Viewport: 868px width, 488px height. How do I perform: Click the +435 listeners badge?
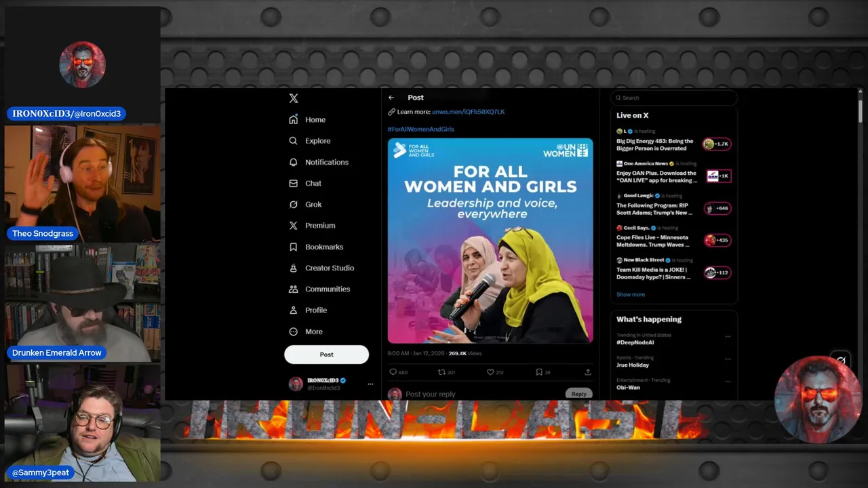coord(717,240)
